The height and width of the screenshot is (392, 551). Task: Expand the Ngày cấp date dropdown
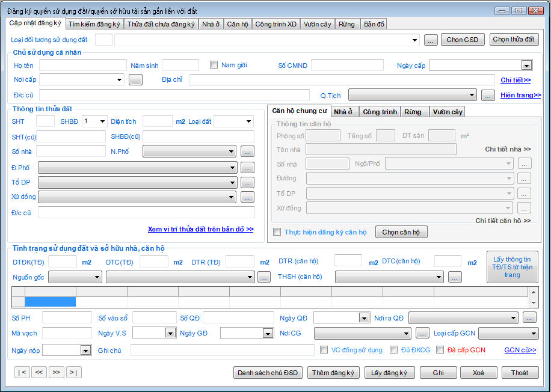526,66
